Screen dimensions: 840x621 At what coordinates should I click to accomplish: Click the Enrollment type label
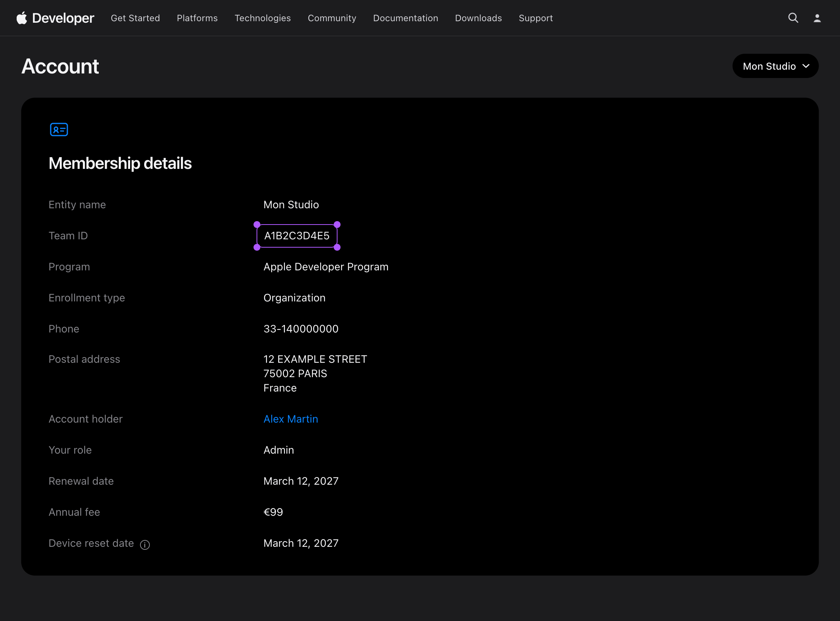coord(87,298)
